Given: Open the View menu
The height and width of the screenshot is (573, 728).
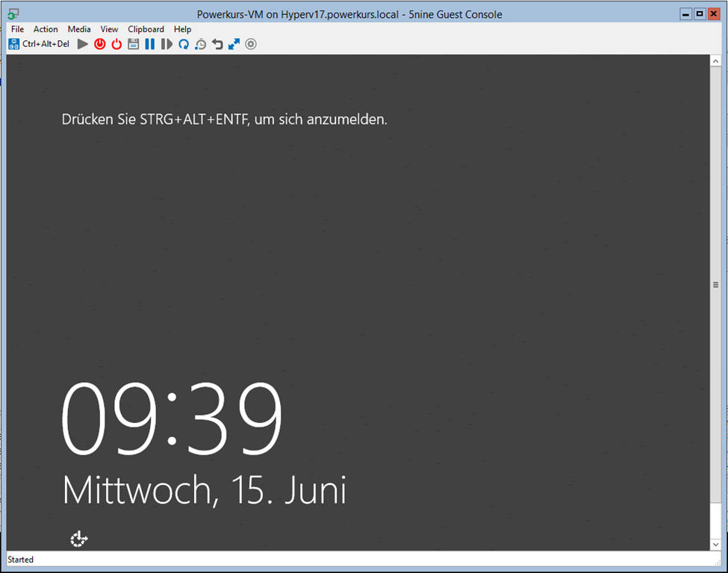Looking at the screenshot, I should (x=109, y=29).
